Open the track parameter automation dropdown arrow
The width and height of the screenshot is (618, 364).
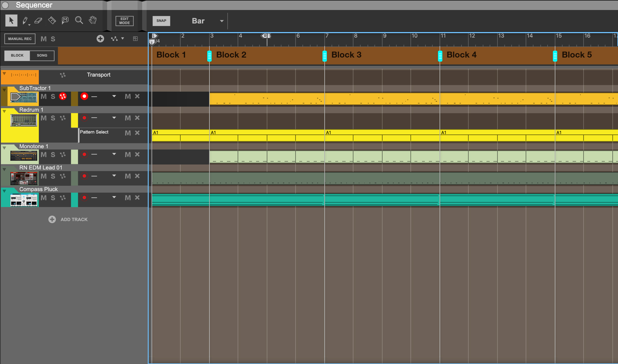coord(122,38)
